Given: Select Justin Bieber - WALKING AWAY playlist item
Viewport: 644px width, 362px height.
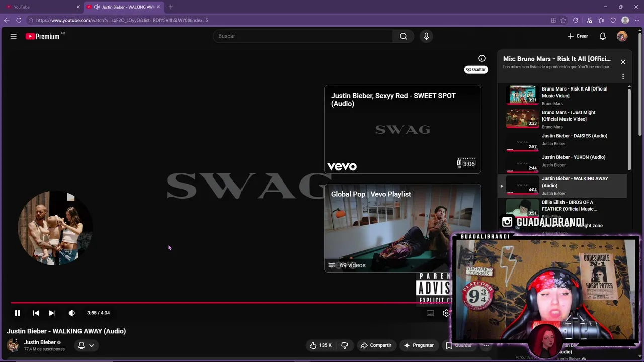Looking at the screenshot, I should point(562,186).
